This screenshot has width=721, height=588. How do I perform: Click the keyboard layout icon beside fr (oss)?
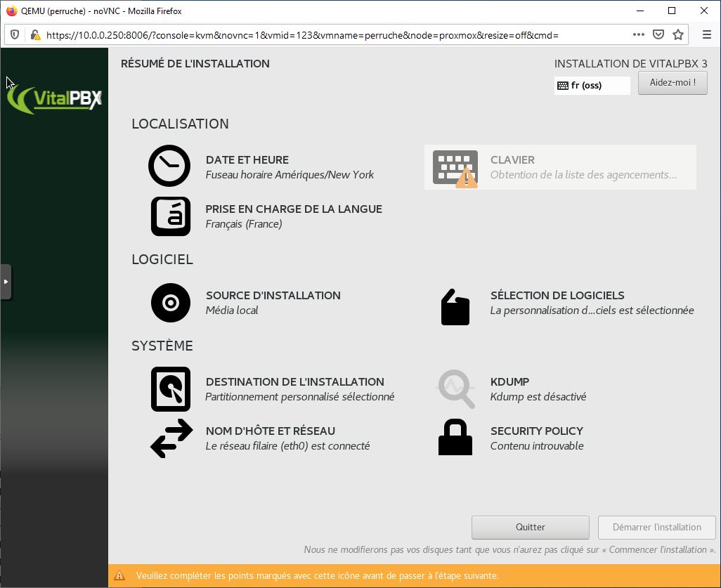[x=563, y=86]
